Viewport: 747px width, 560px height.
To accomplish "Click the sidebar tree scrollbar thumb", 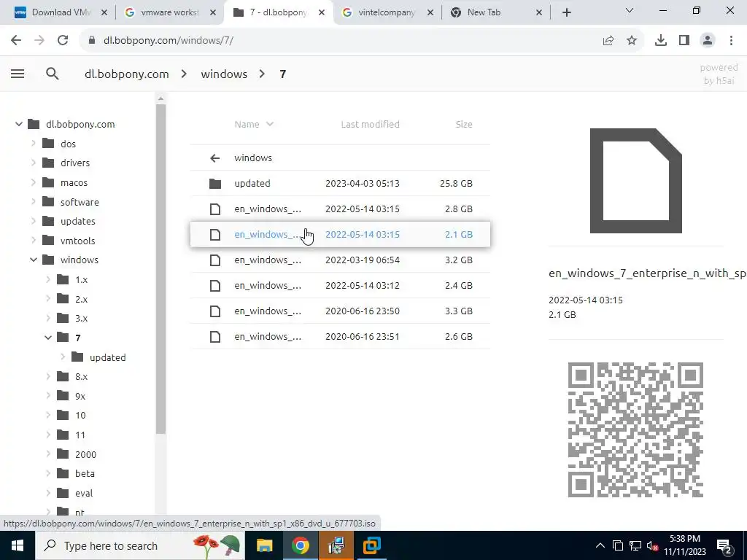I will click(x=160, y=269).
